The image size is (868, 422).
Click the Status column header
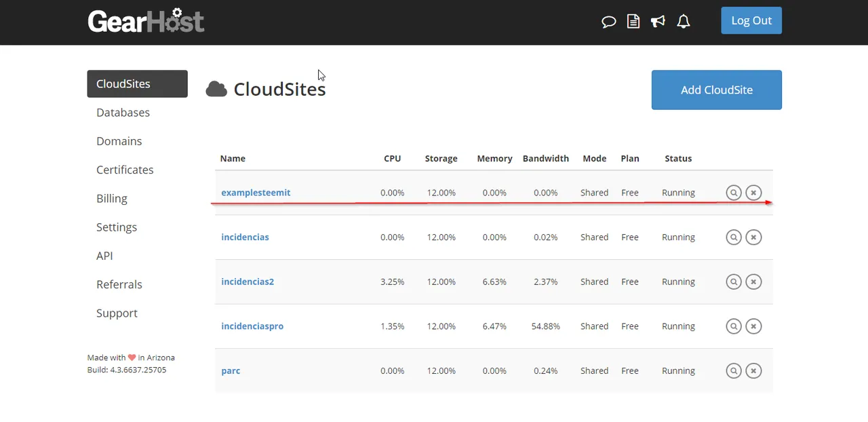click(x=678, y=159)
